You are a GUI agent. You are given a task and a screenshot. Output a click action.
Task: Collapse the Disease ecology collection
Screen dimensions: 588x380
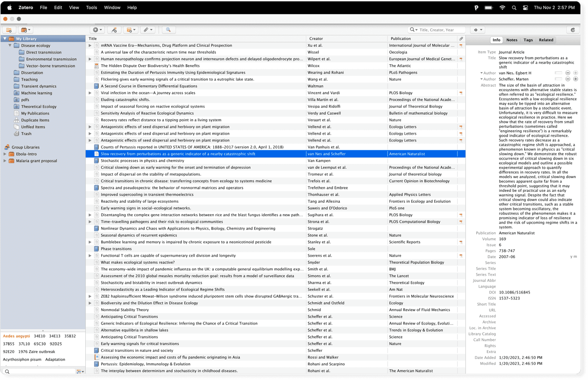point(9,45)
